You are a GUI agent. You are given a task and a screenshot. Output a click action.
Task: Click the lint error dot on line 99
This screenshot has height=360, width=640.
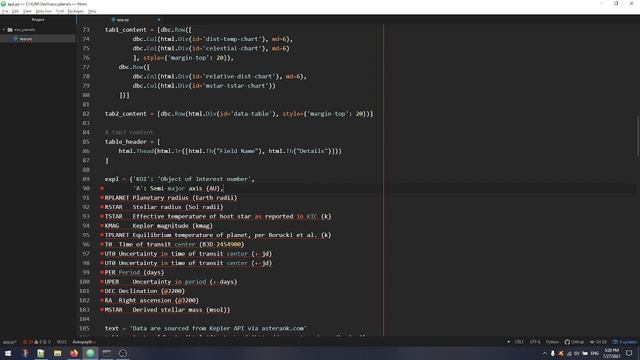(102, 272)
